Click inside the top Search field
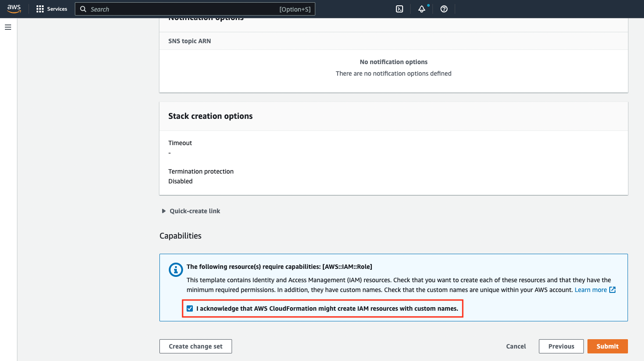 point(195,9)
